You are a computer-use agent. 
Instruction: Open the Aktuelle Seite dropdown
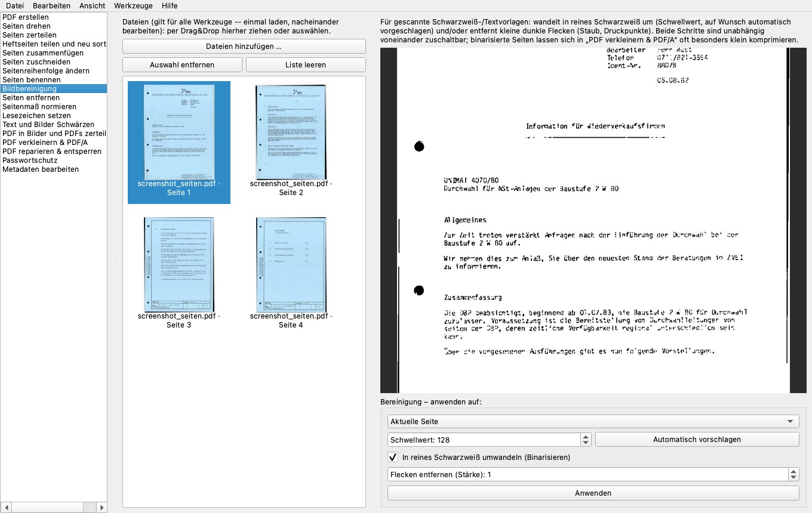pos(593,422)
